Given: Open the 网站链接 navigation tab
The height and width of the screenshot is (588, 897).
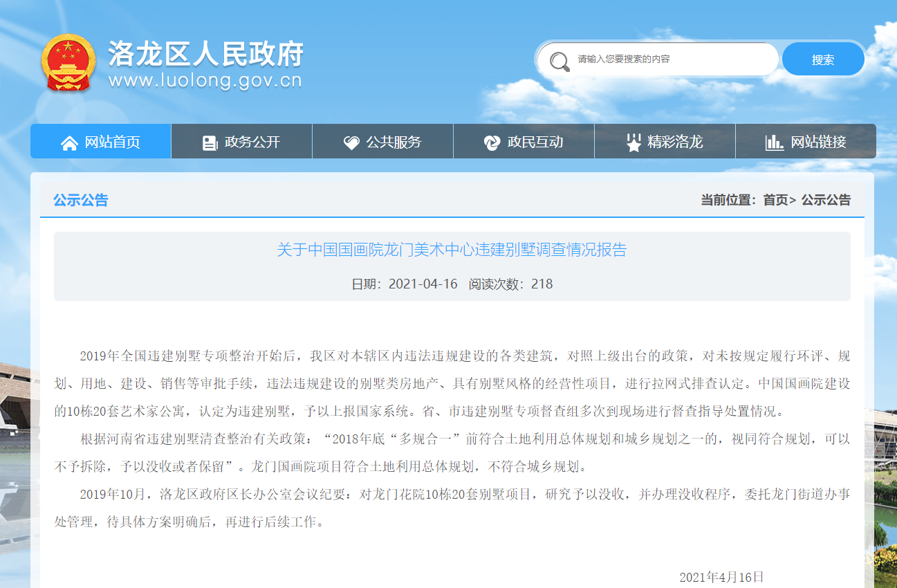Looking at the screenshot, I should [806, 141].
